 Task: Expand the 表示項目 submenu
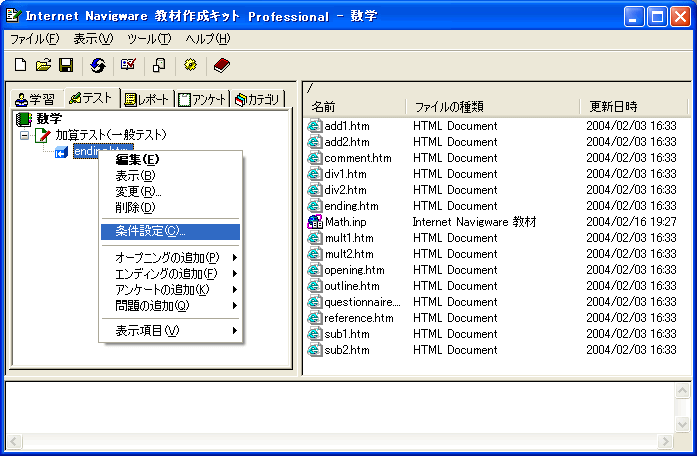[x=170, y=331]
